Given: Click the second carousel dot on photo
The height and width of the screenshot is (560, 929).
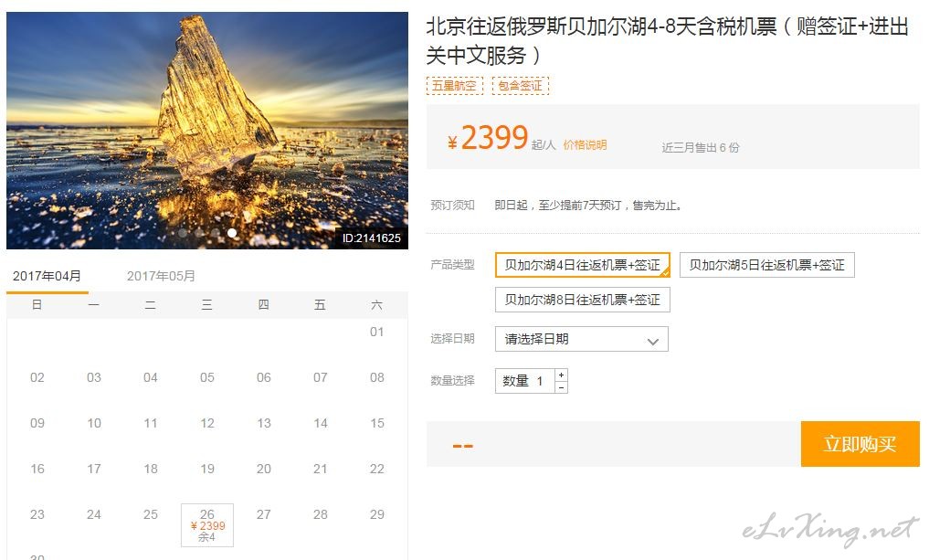Looking at the screenshot, I should point(199,233).
